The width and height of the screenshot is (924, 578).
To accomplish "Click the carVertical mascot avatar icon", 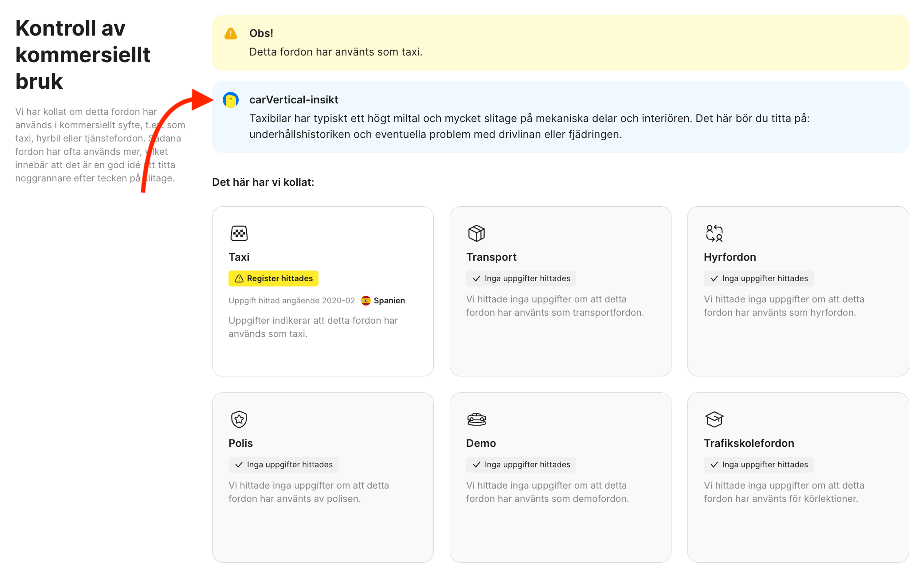I will pyautogui.click(x=231, y=100).
